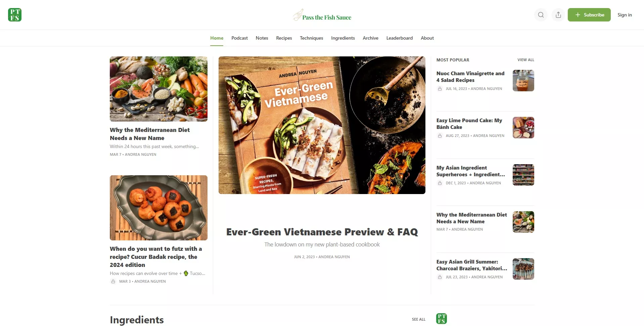644x326 pixels.
Task: Click 'AUG 27, 2023 • ANDREA NGUYEN' byline
Action: coord(475,136)
